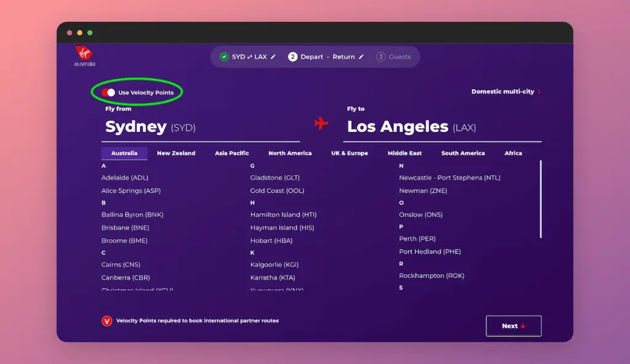Choose Brisbane (BNE)
This screenshot has height=364, width=630.
click(x=125, y=228)
